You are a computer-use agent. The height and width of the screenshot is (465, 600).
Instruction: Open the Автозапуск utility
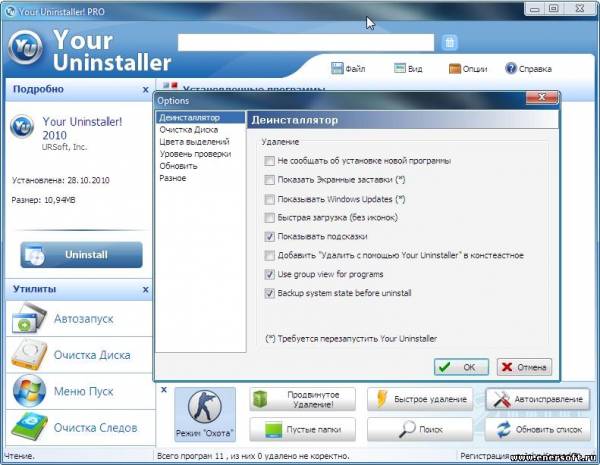pos(79,318)
